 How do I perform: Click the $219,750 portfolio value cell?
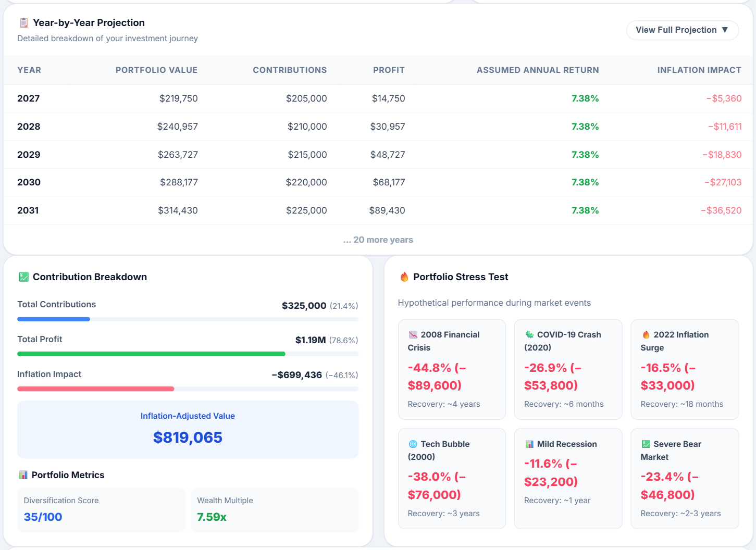click(x=179, y=98)
